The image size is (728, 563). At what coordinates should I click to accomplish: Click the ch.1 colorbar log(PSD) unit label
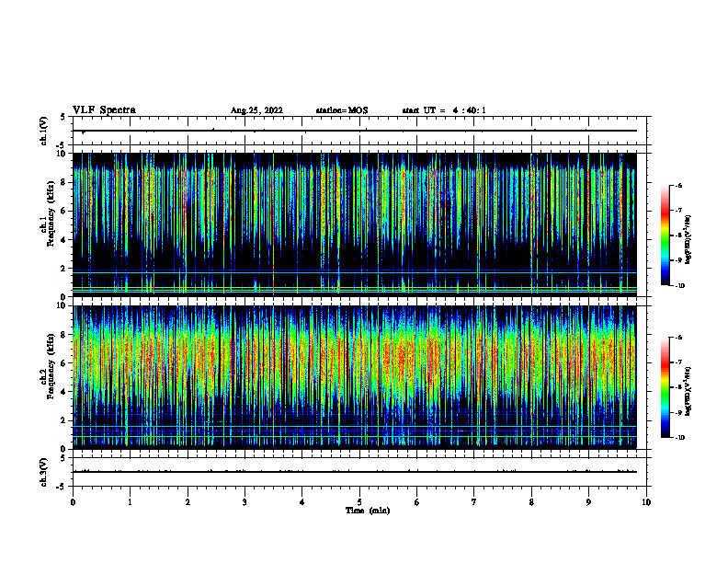(688, 240)
